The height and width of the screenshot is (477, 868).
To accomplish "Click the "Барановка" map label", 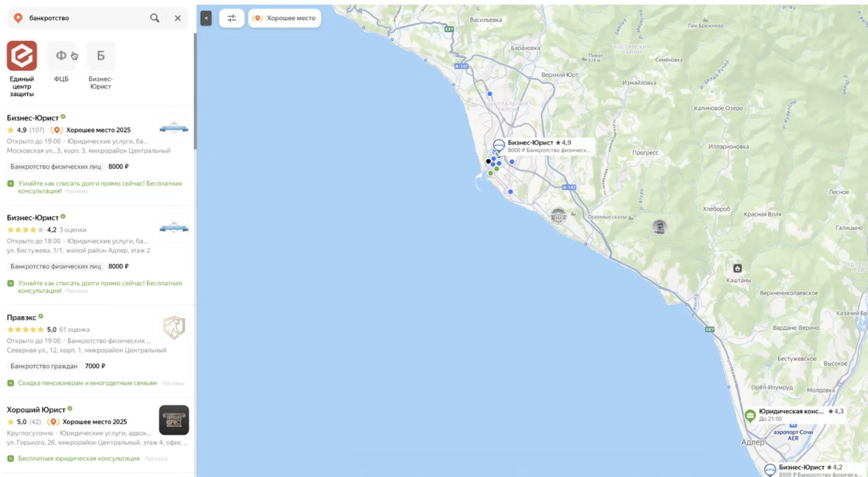I will pyautogui.click(x=526, y=48).
